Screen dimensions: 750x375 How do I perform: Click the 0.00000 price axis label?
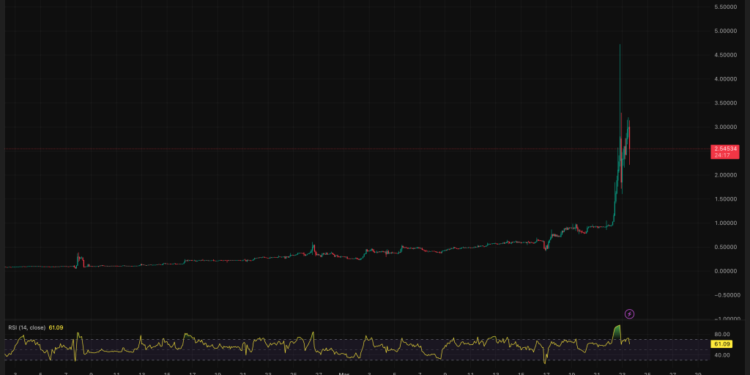[x=725, y=271]
